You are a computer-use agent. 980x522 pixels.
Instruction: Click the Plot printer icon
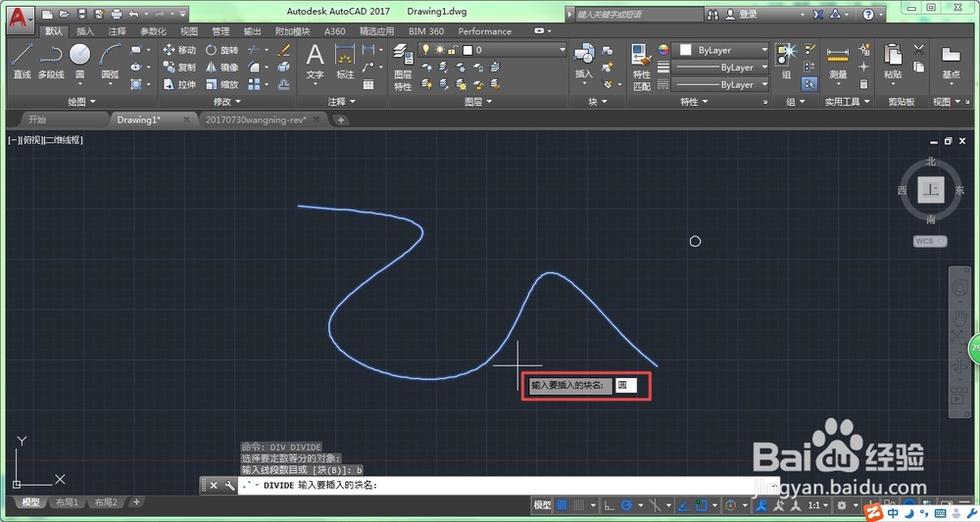(x=117, y=13)
